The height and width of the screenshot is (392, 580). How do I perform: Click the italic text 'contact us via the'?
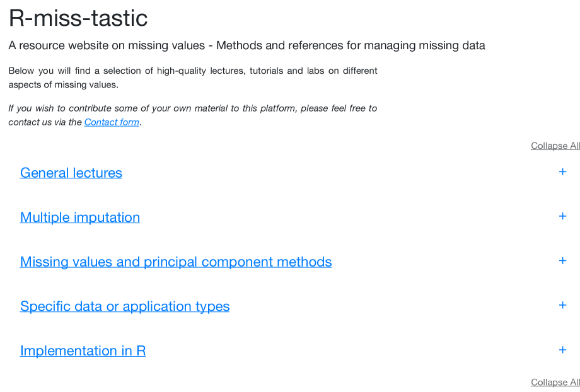[45, 122]
